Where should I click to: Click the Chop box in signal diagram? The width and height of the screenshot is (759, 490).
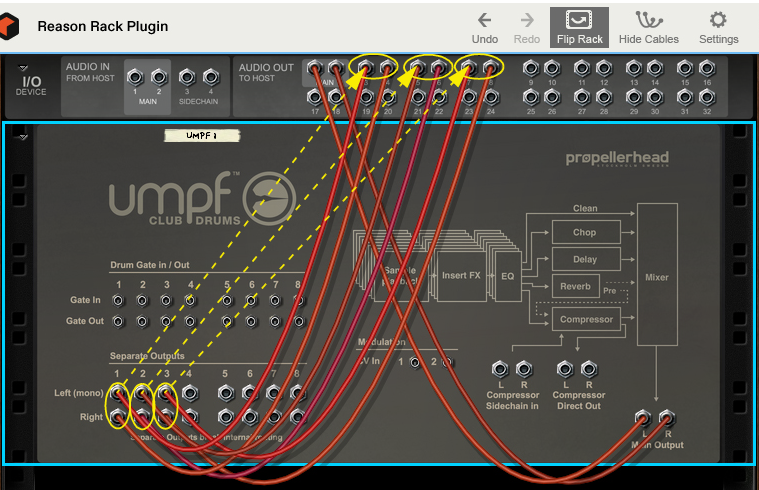pos(586,232)
